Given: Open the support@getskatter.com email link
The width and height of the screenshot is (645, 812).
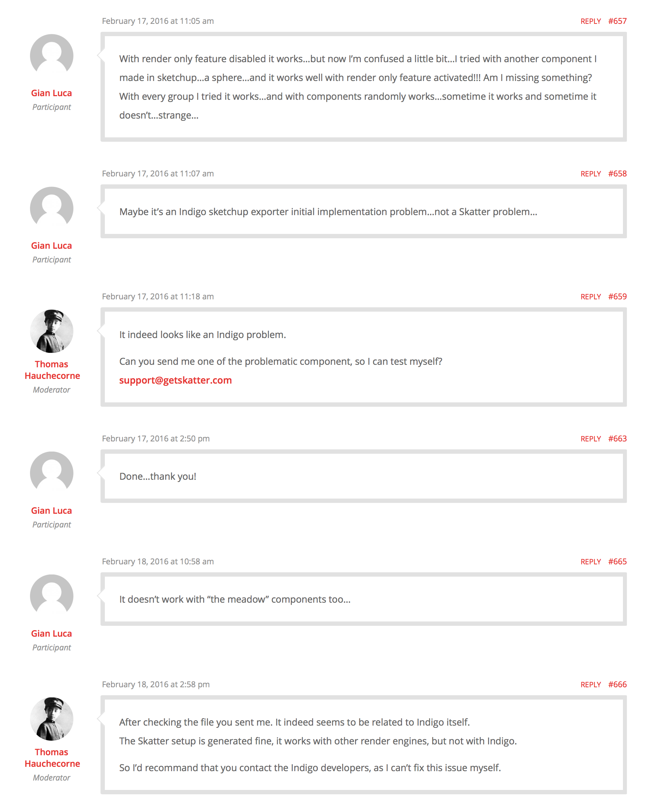Looking at the screenshot, I should point(175,380).
